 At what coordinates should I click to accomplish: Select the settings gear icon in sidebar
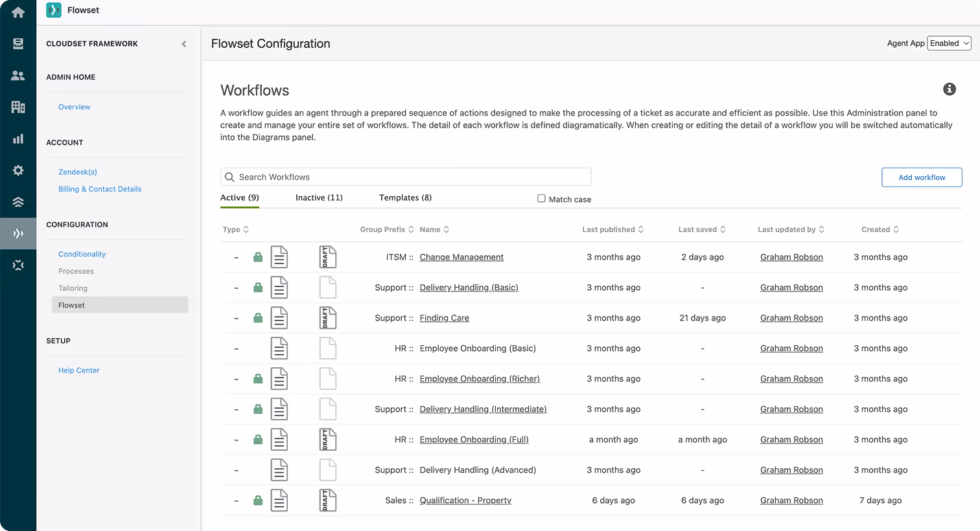tap(17, 170)
